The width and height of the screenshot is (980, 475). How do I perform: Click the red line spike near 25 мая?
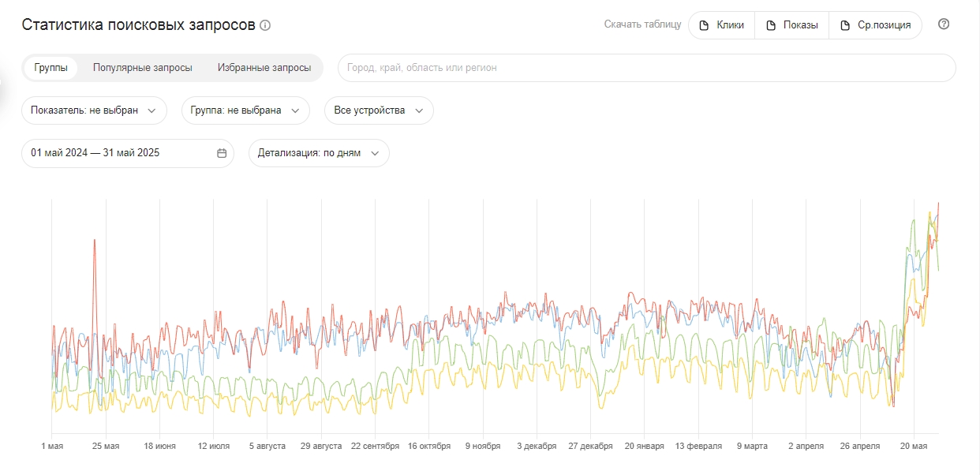95,241
